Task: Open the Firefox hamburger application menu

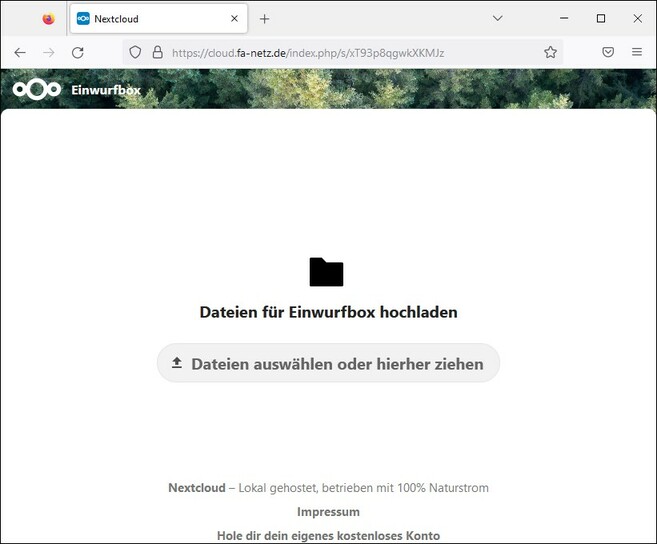Action: click(637, 52)
